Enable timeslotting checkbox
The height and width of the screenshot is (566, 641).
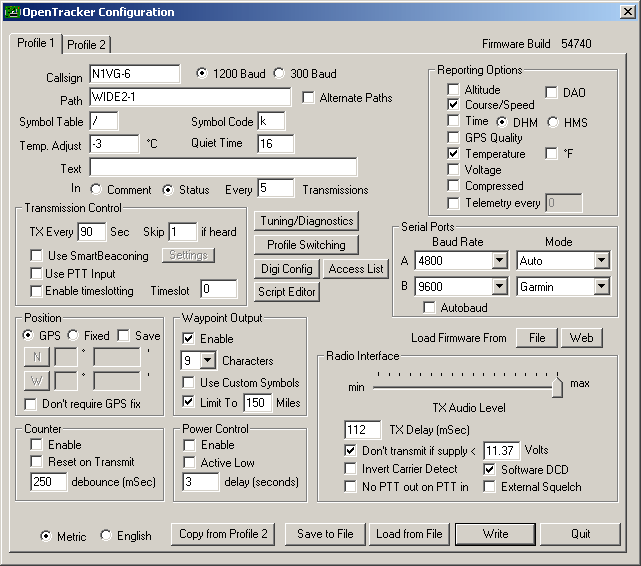pyautogui.click(x=36, y=291)
